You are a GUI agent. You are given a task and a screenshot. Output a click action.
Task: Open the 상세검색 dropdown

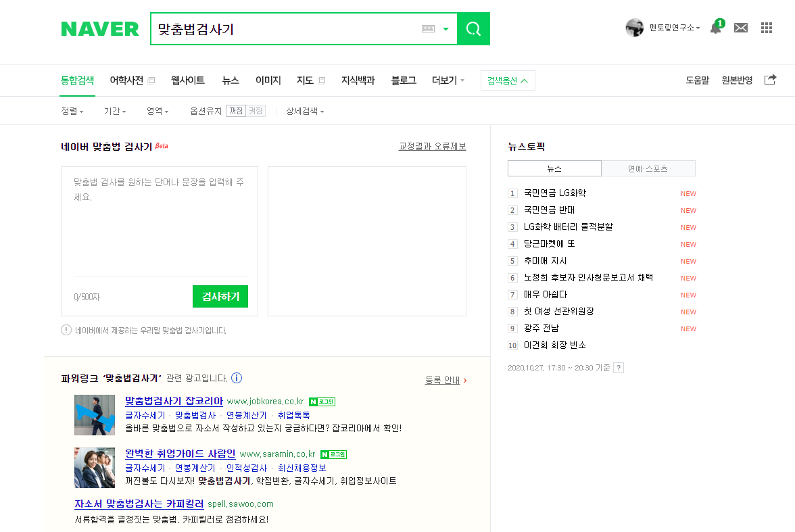305,111
